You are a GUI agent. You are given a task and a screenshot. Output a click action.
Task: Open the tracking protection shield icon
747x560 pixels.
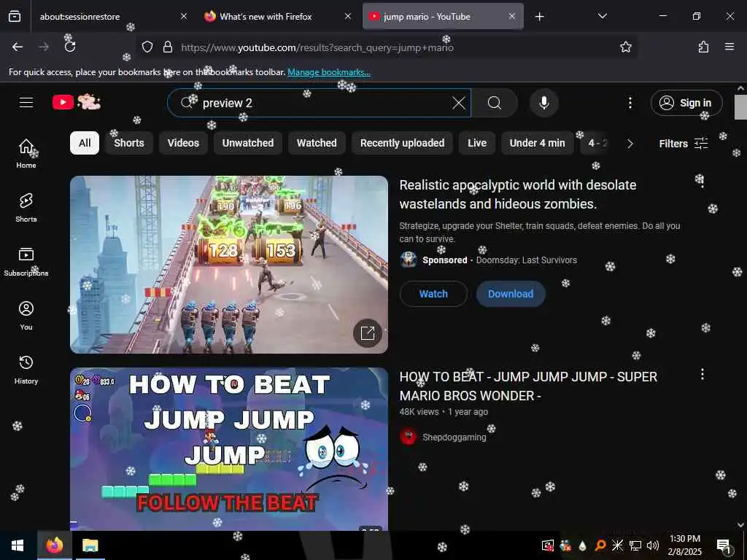click(x=147, y=47)
